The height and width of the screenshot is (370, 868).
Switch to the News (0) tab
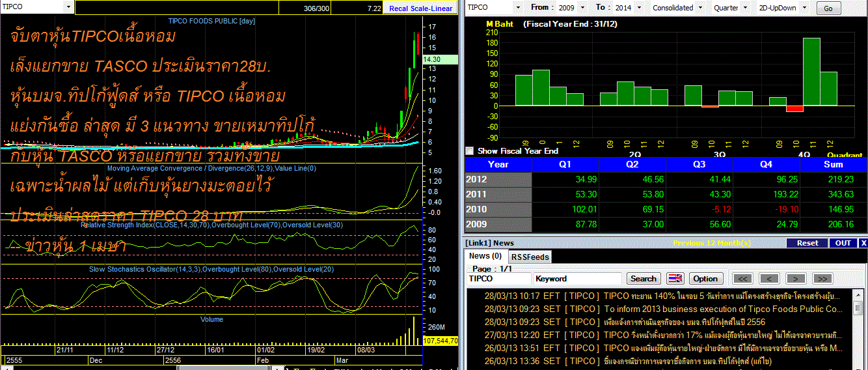click(485, 256)
